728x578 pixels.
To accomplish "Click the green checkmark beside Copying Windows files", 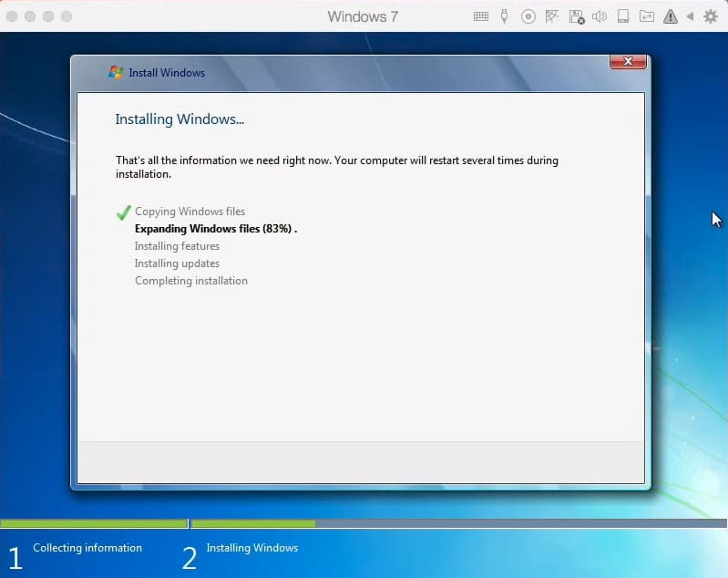I will (124, 212).
